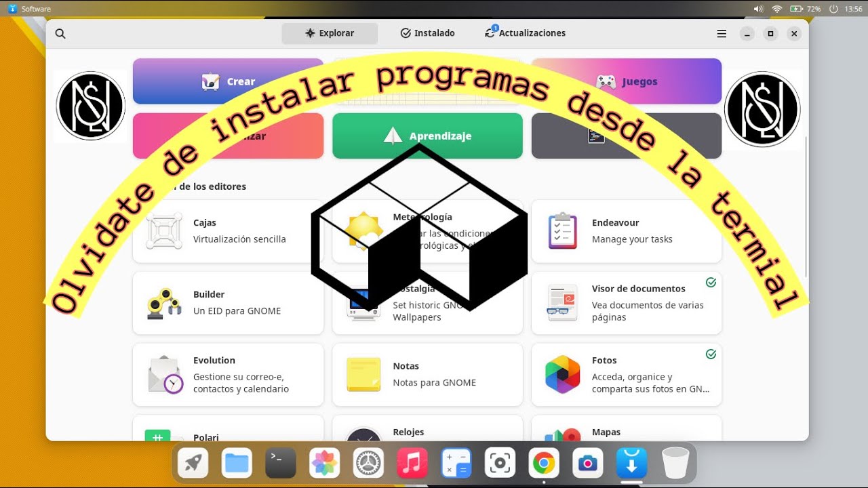Open the Calculator in the dock

tap(456, 464)
